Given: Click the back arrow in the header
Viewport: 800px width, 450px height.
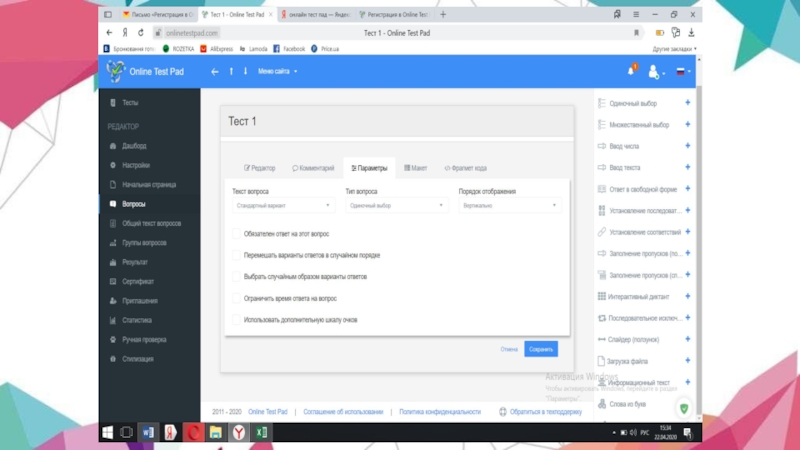Looking at the screenshot, I should coord(214,72).
